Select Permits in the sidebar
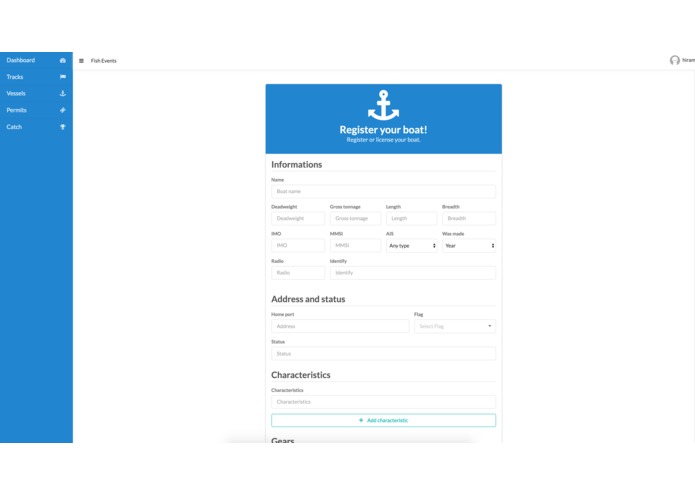This screenshot has height=494, width=695. (x=36, y=110)
